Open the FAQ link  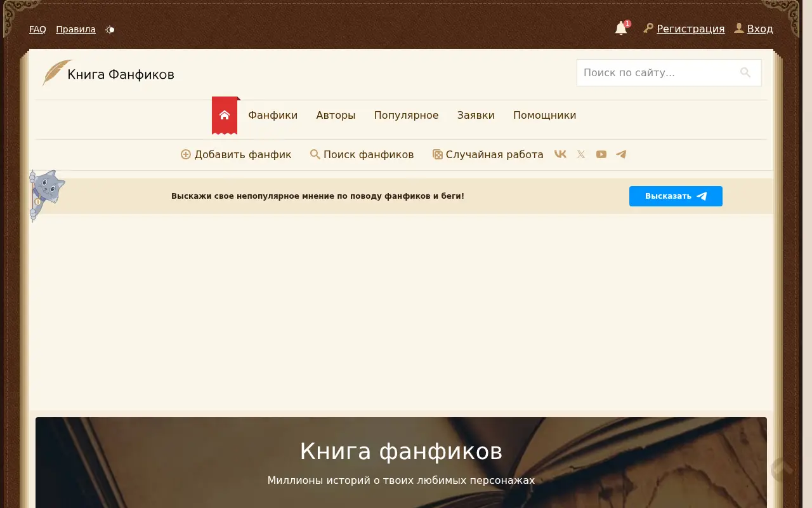(37, 29)
